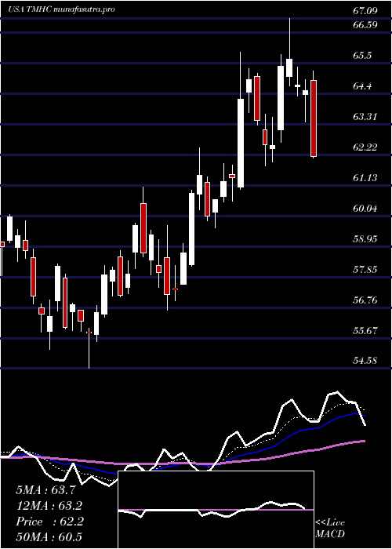Click inside the Live MACD inset panel
Viewport: 392px width, 549px height.
pyautogui.click(x=216, y=510)
